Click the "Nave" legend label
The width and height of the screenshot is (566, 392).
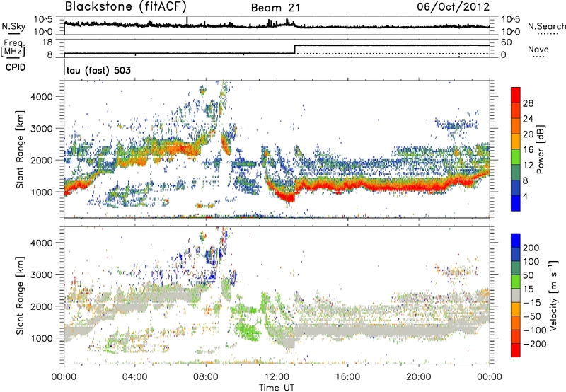tap(538, 49)
